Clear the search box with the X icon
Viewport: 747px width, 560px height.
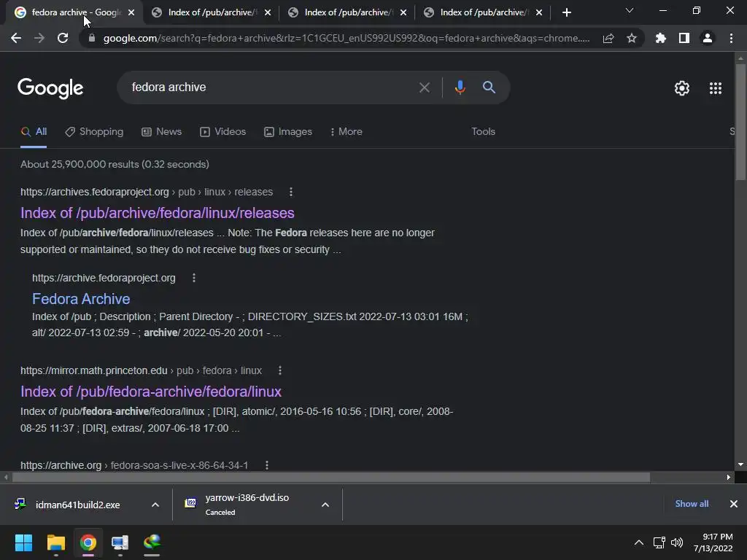tap(424, 87)
